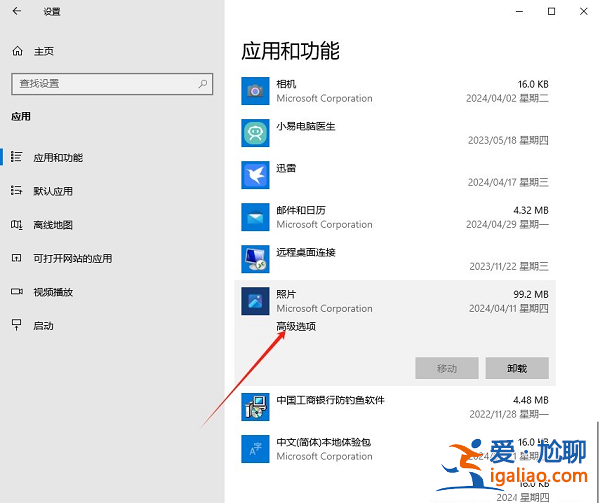Screen dimensions: 600x503
Task: Open 可打开网站的应用 in the sidebar
Action: (73, 259)
